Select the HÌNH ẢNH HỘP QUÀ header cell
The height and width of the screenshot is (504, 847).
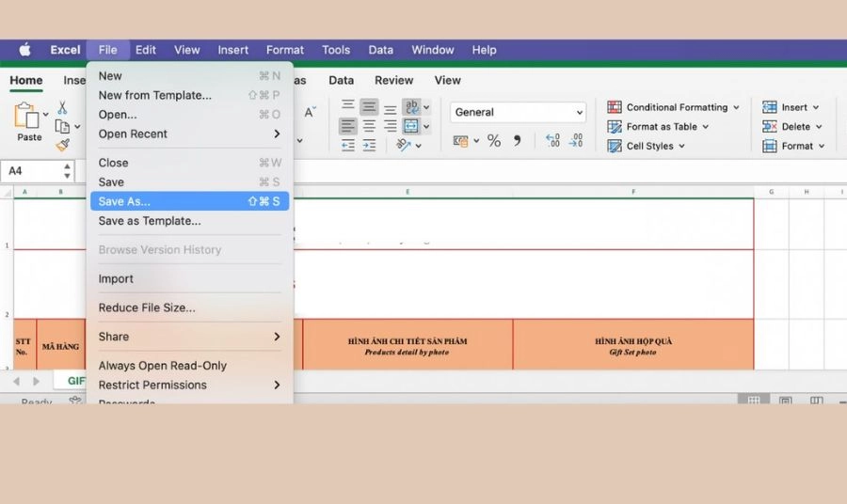point(633,345)
